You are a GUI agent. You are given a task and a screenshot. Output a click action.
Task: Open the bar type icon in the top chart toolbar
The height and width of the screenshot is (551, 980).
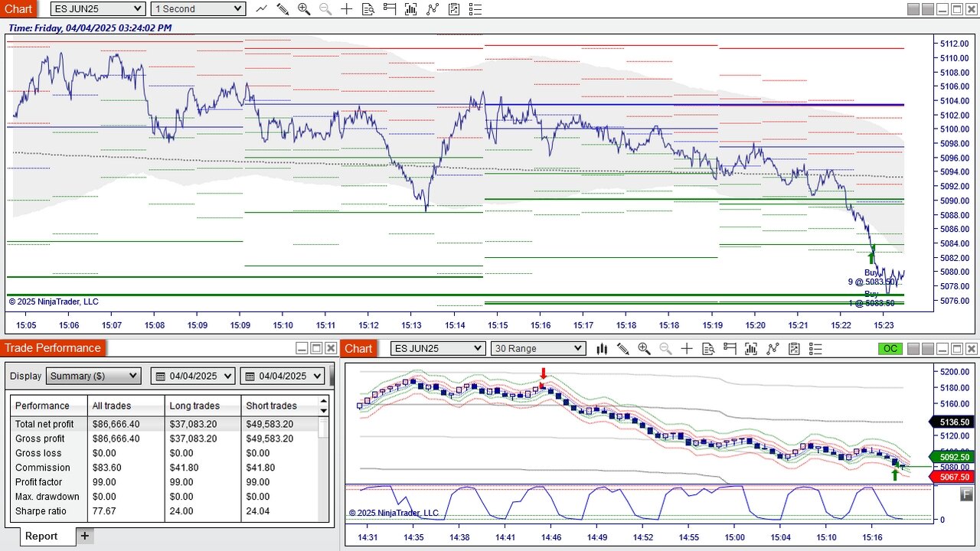(261, 8)
